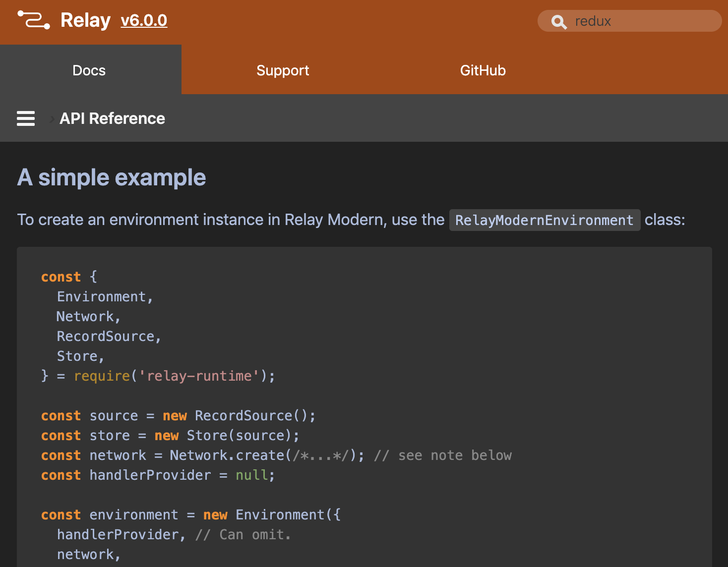
Task: Click Network.create in the code block
Action: click(x=227, y=455)
